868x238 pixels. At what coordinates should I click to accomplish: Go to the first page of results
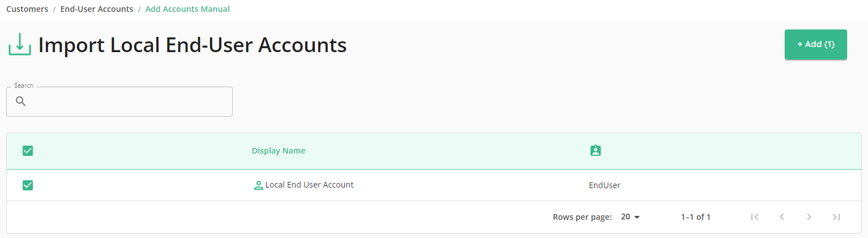[754, 217]
